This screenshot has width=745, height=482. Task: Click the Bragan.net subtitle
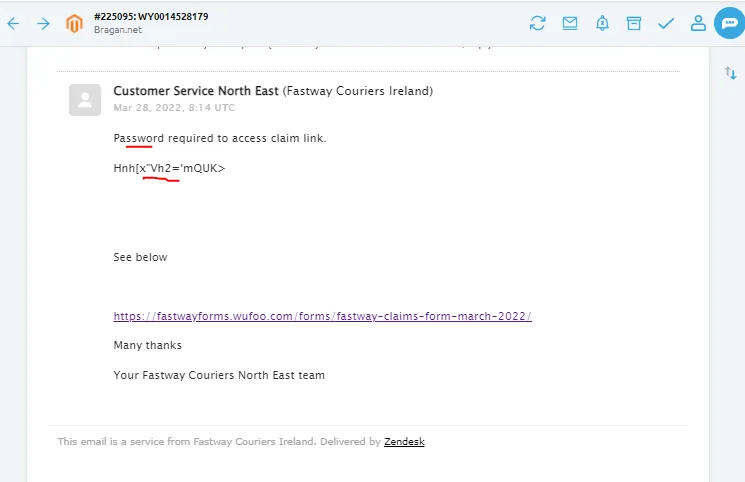click(x=118, y=30)
